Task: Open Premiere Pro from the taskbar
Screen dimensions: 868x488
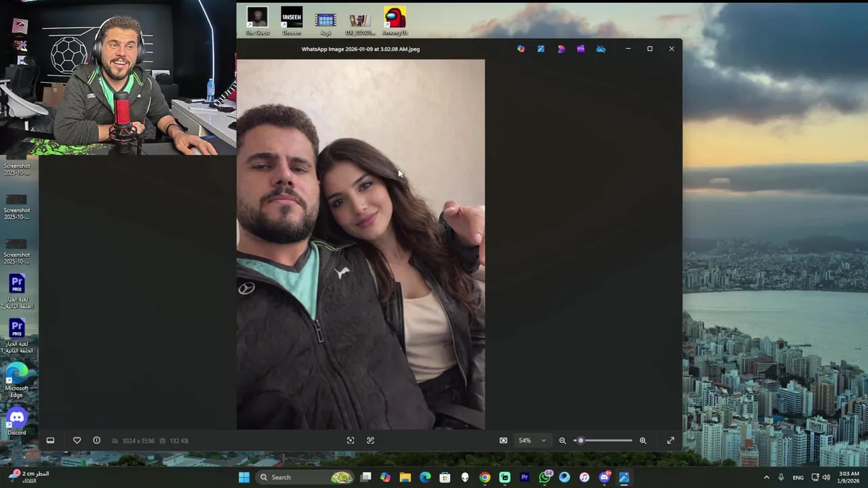Action: 524,477
